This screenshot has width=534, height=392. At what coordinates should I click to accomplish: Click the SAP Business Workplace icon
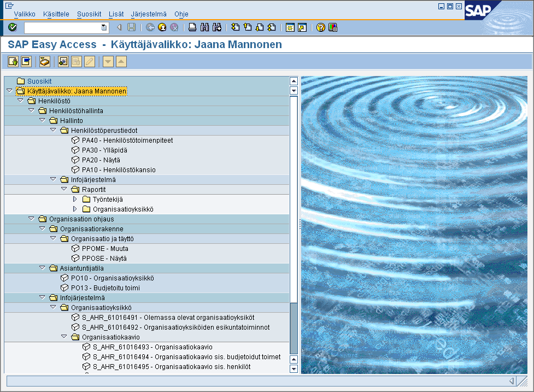coord(45,62)
